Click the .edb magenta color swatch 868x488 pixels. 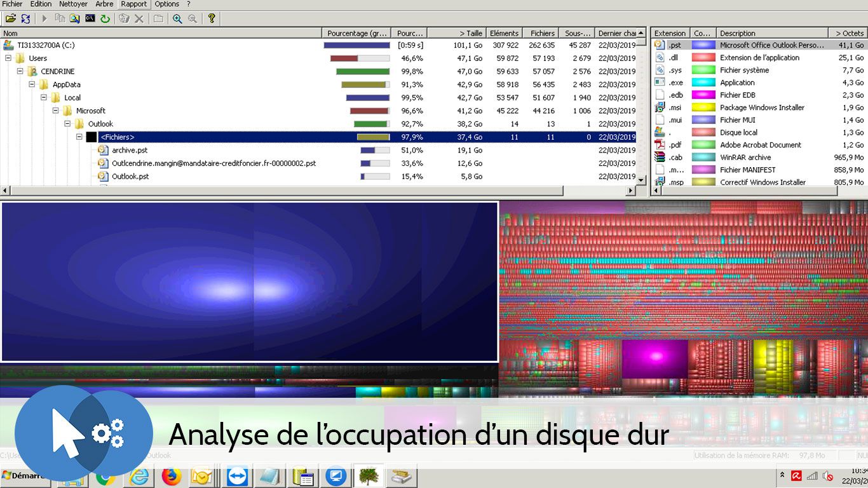[x=703, y=95]
